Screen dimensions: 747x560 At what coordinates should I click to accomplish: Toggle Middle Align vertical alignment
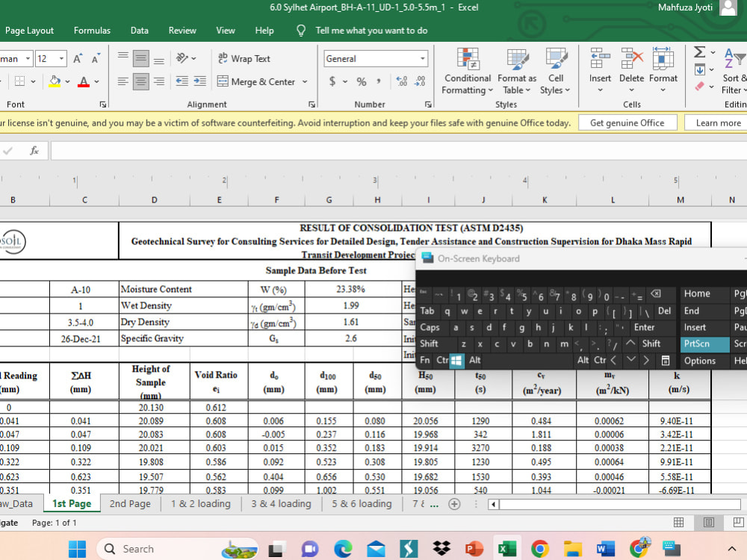click(x=140, y=58)
